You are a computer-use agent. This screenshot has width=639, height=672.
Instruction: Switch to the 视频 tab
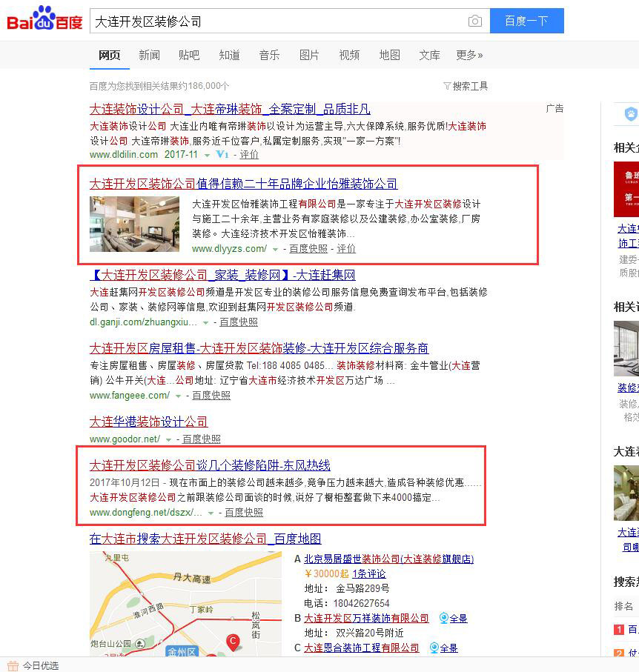pos(349,56)
